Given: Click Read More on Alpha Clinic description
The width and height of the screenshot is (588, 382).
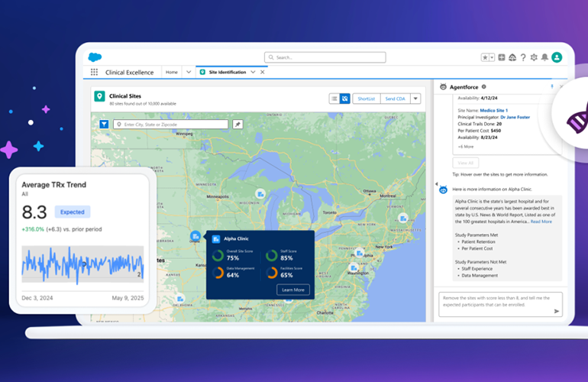Looking at the screenshot, I should (x=541, y=222).
